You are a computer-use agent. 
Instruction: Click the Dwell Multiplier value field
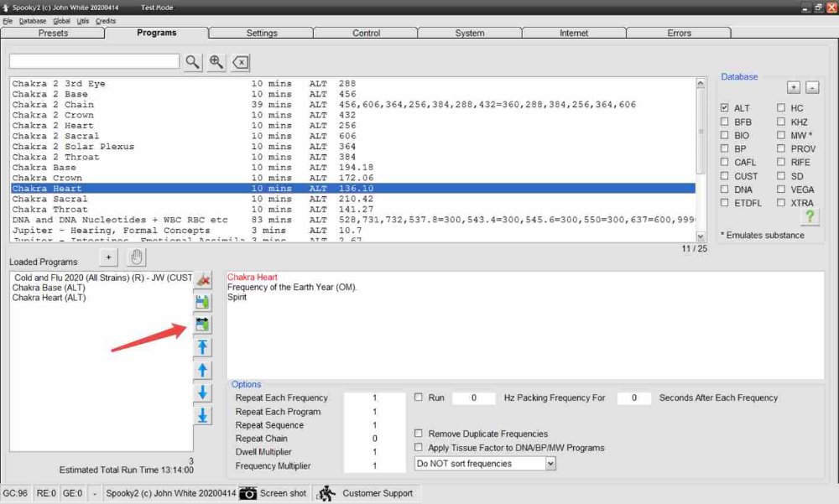tap(375, 452)
